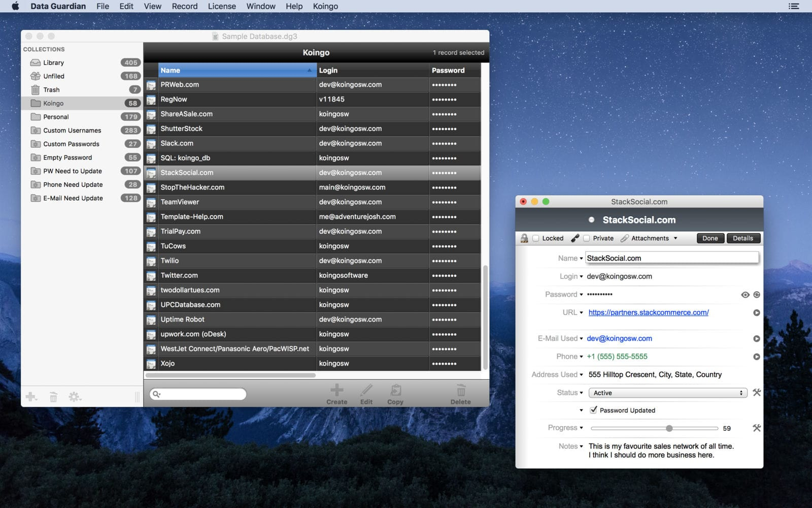Viewport: 812px width, 508px height.
Task: Open the Status dropdown showing Active
Action: pyautogui.click(x=667, y=393)
